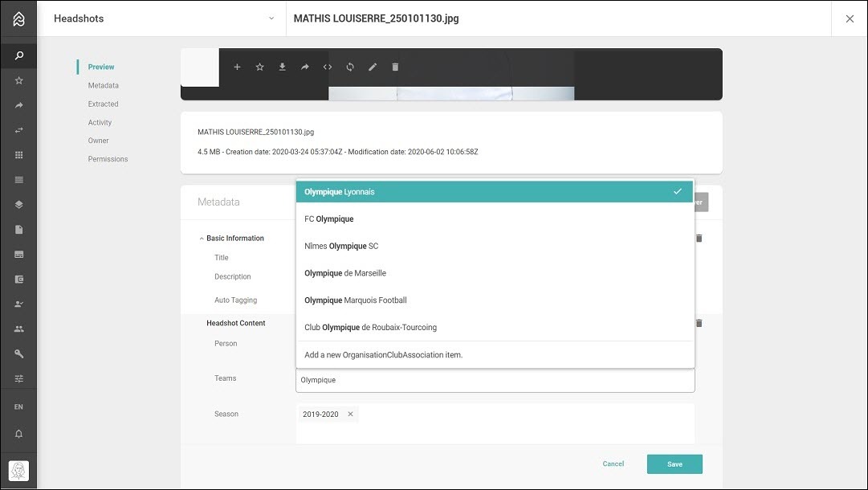Click trash icon beside Basic Information

[699, 238]
